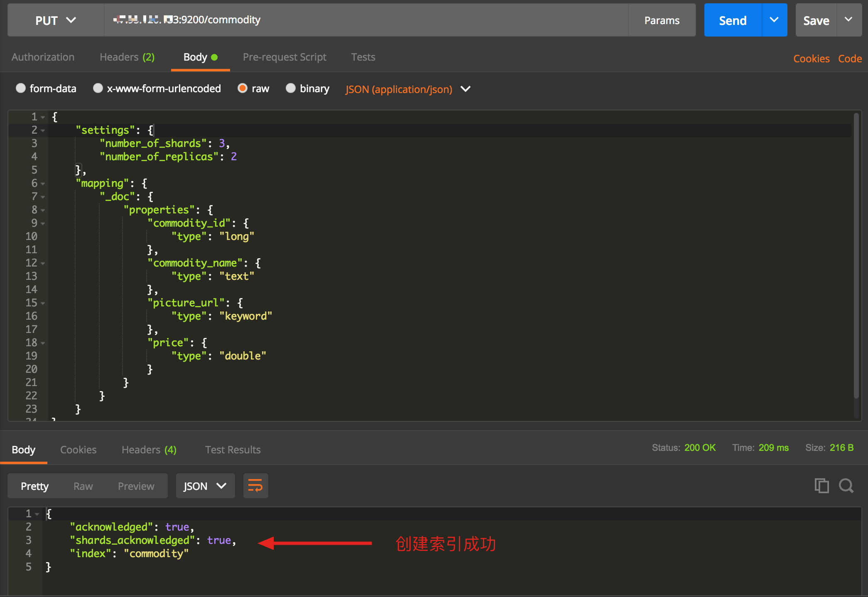Click the response JSON format selector
868x597 pixels.
(203, 486)
